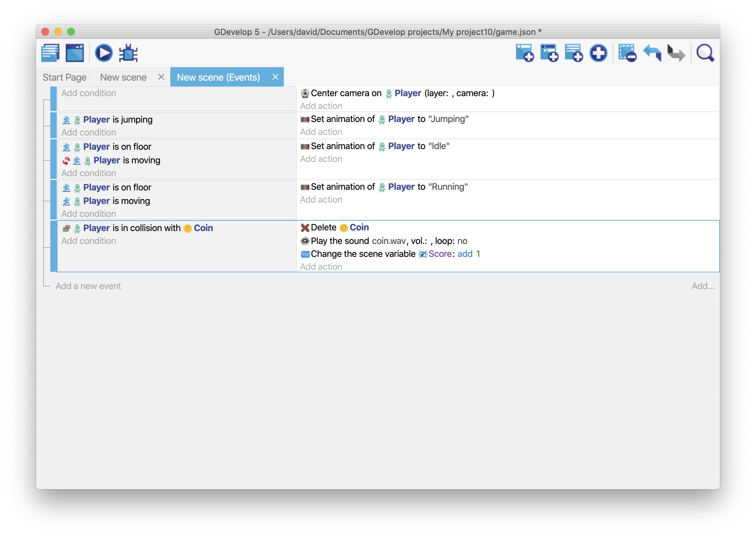Click the preview play button

pyautogui.click(x=104, y=53)
